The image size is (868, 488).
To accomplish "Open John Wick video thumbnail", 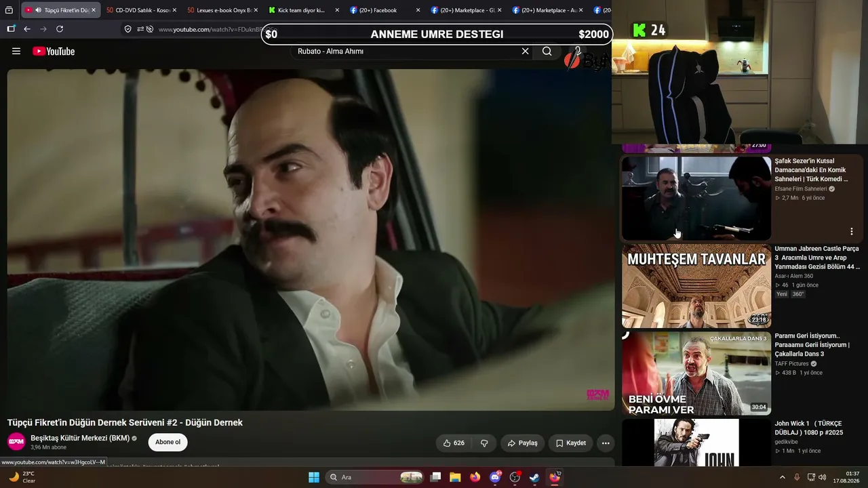I will point(696,443).
